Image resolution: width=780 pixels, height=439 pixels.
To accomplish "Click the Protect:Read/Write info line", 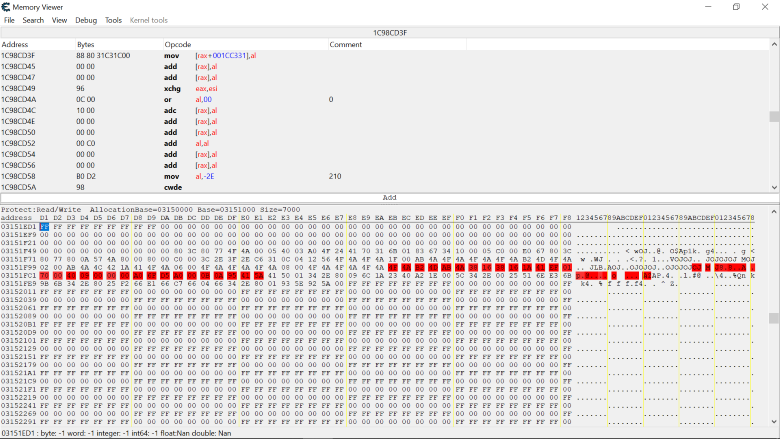I will (150, 209).
